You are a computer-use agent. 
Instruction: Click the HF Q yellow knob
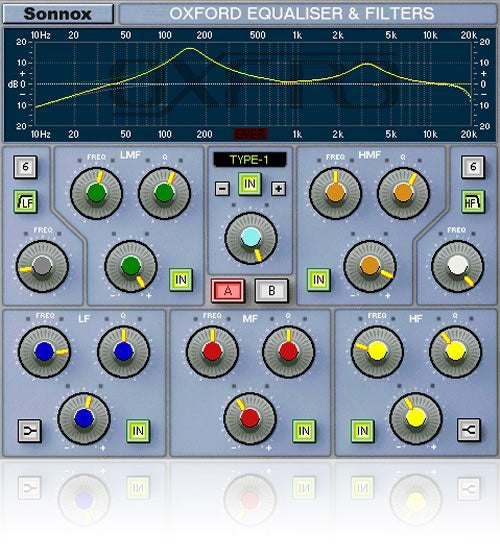click(x=455, y=351)
